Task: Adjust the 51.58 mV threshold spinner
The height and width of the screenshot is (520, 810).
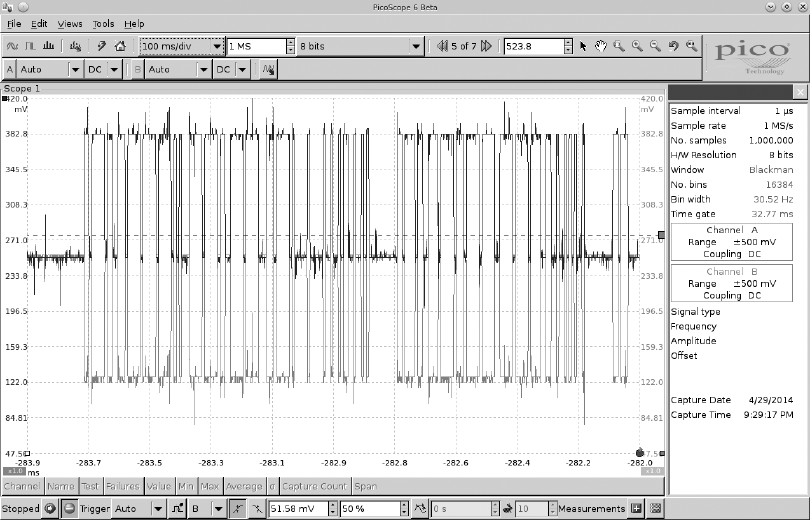Action: (333, 509)
